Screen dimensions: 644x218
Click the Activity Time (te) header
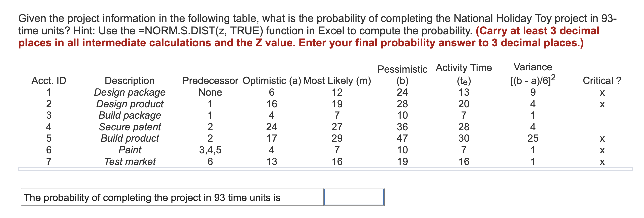463,75
